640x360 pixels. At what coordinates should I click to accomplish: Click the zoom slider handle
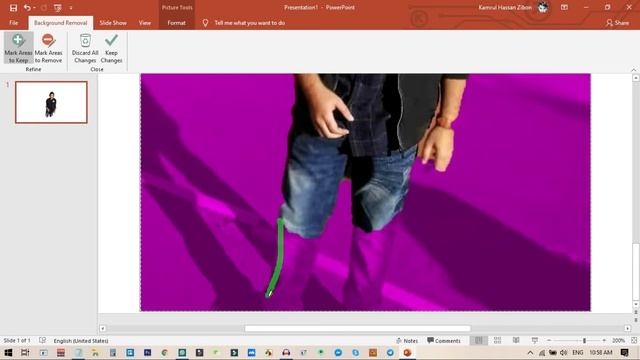(584, 340)
